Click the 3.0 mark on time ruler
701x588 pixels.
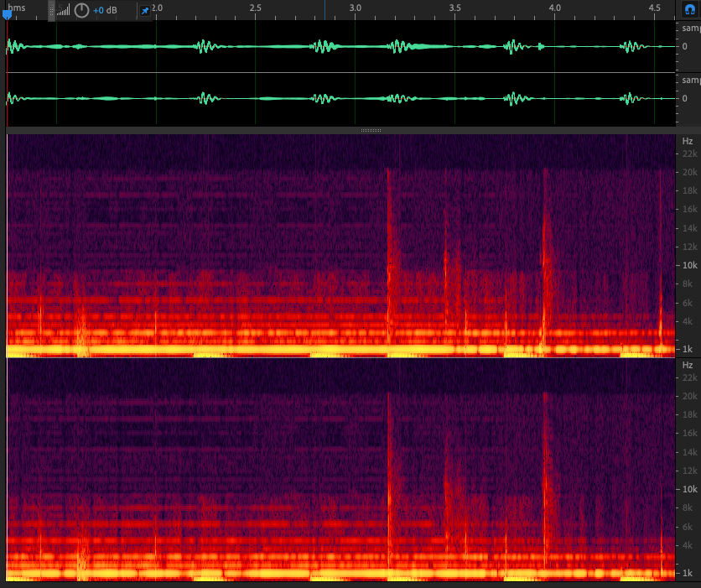click(x=356, y=8)
